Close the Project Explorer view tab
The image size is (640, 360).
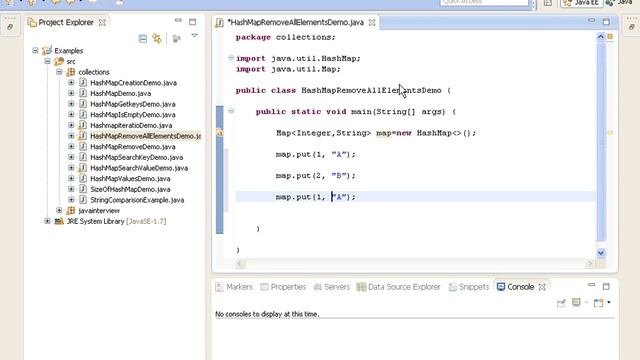[102, 22]
